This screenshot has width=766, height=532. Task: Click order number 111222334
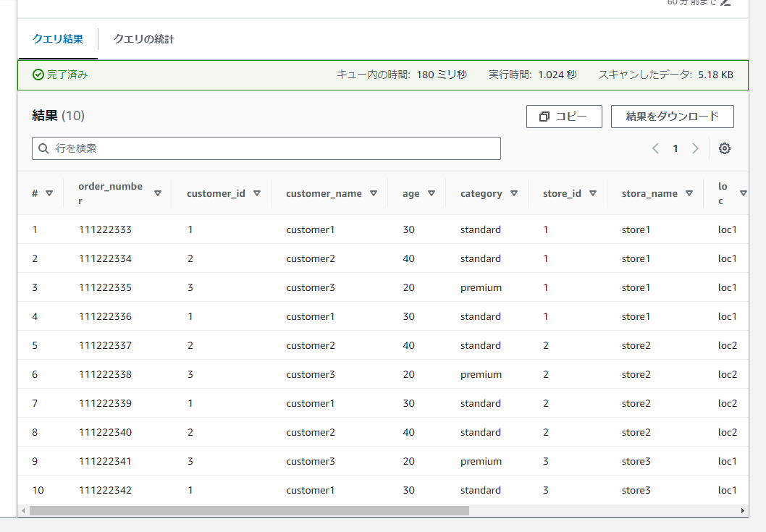(x=105, y=258)
